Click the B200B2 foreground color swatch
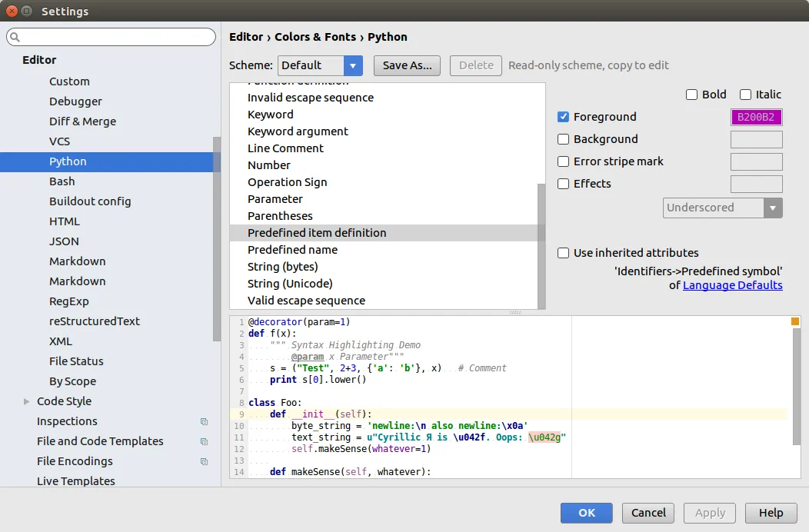Viewport: 809px width, 532px height. click(x=757, y=117)
